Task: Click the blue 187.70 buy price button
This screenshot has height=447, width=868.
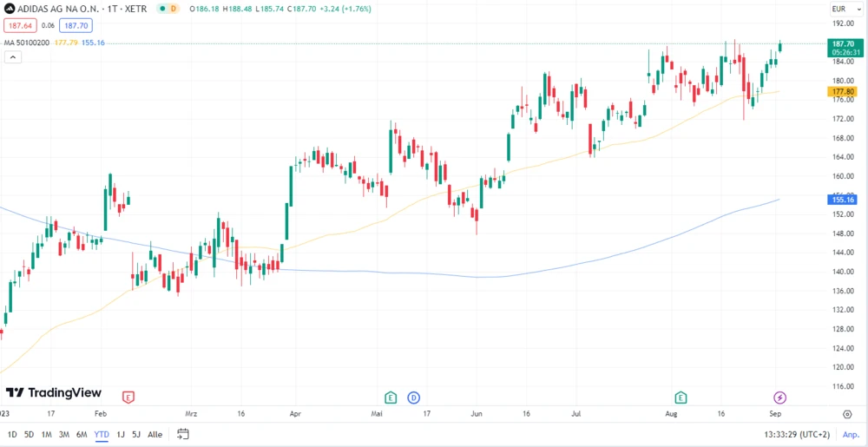Action: [76, 25]
